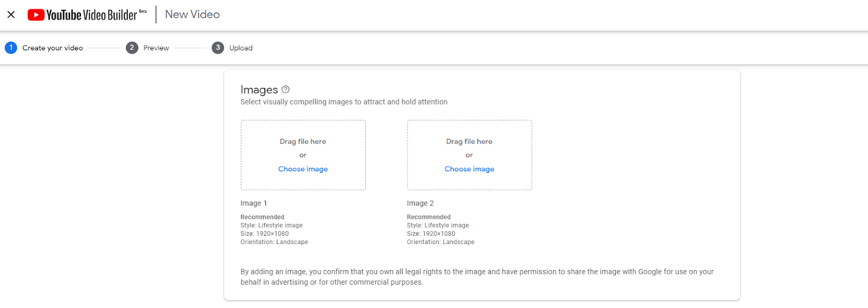Click the Beta badge next to the logo
This screenshot has width=868, height=308.
coord(143,11)
